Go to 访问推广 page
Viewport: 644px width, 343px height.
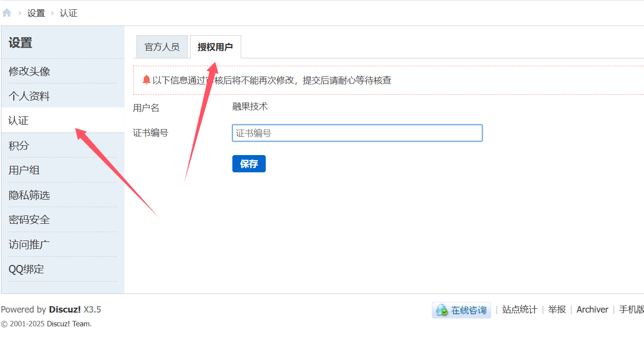(29, 244)
